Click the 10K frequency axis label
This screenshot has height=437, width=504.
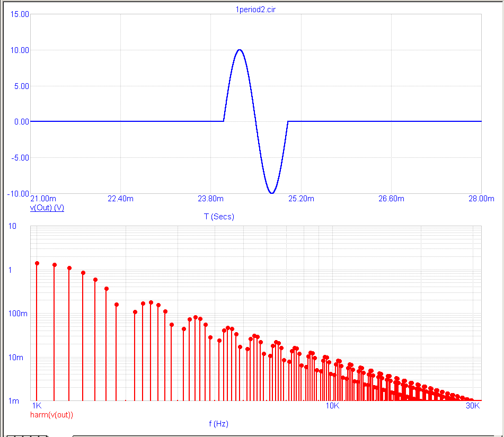pos(332,406)
